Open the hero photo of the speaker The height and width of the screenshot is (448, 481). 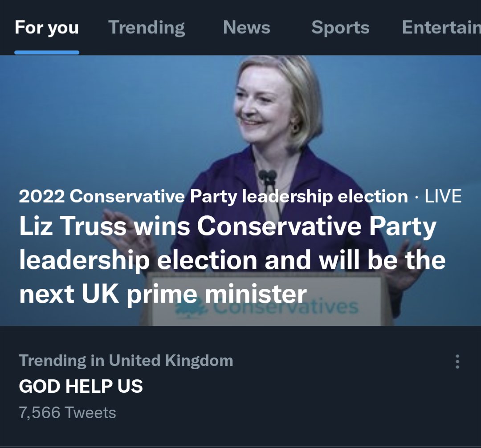coord(240,190)
